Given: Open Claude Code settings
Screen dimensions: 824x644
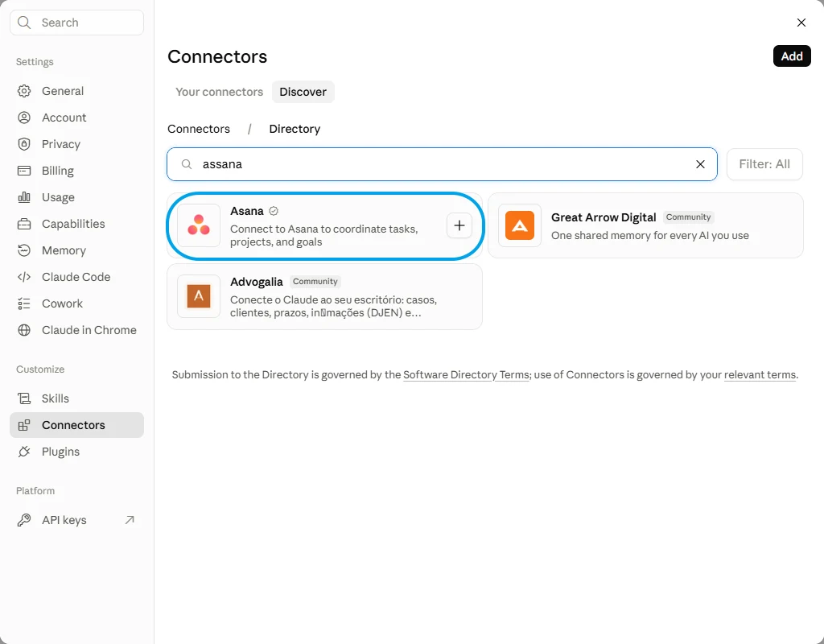Looking at the screenshot, I should coord(76,277).
